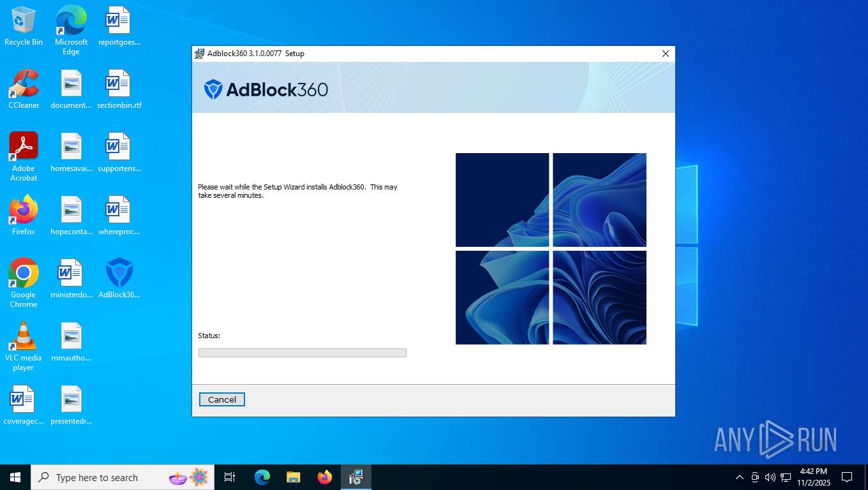Launch Microsoft Edge from desktop shortcut
The image size is (868, 490).
pyautogui.click(x=71, y=30)
